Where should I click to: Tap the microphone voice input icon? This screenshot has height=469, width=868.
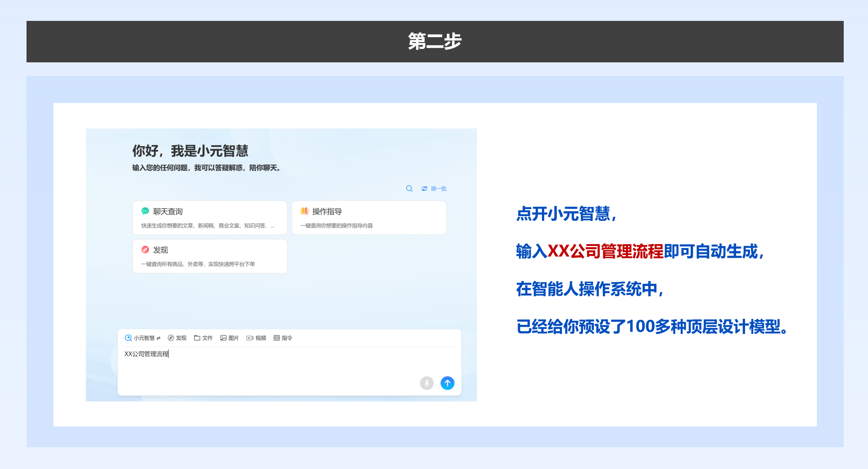[x=427, y=383]
